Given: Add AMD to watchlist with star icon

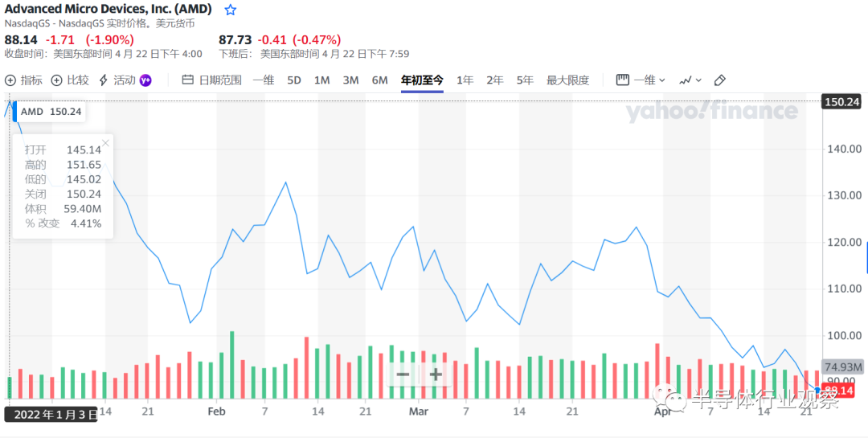Looking at the screenshot, I should 231,10.
